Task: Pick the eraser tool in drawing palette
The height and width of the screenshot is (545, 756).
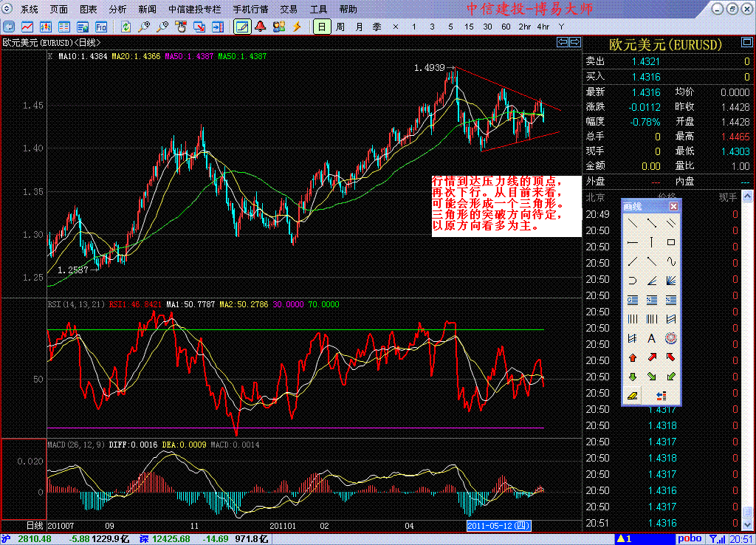Action: 632,396
